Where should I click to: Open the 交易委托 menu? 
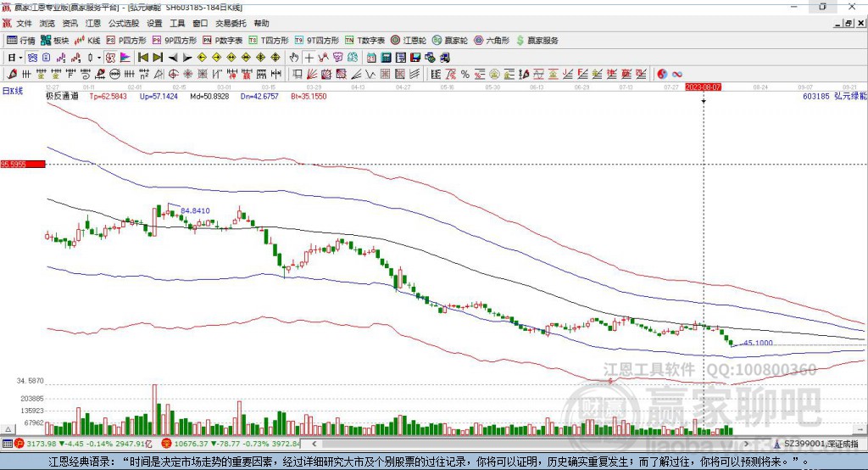click(231, 23)
